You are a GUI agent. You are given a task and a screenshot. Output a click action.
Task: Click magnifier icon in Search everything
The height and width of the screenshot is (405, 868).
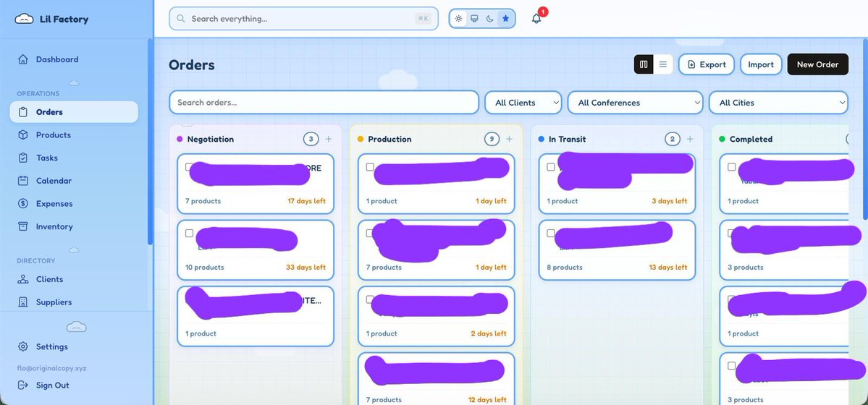tap(180, 18)
